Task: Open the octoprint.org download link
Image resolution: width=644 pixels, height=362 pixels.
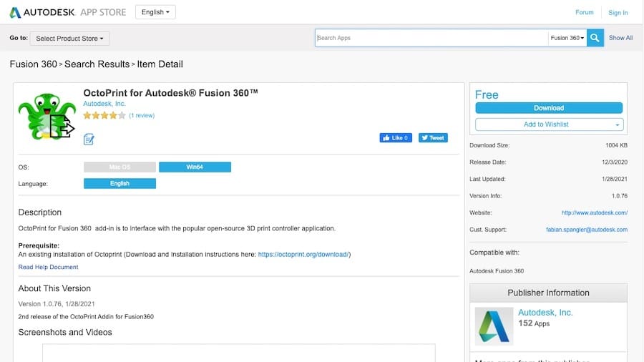Action: coord(303,255)
